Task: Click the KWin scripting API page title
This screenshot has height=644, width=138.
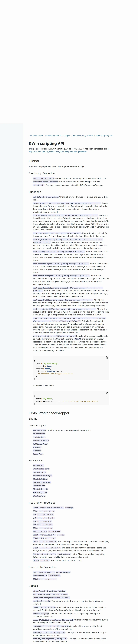Action: [x=46, y=144]
